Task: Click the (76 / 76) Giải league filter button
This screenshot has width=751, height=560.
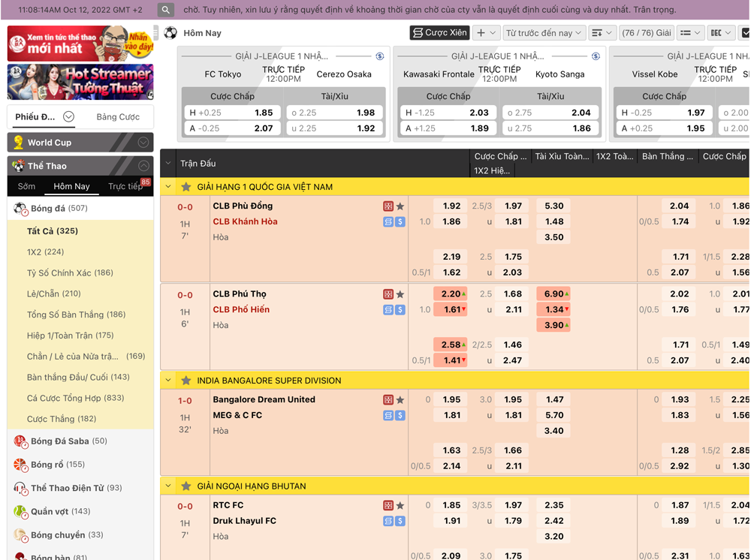Action: coord(646,33)
